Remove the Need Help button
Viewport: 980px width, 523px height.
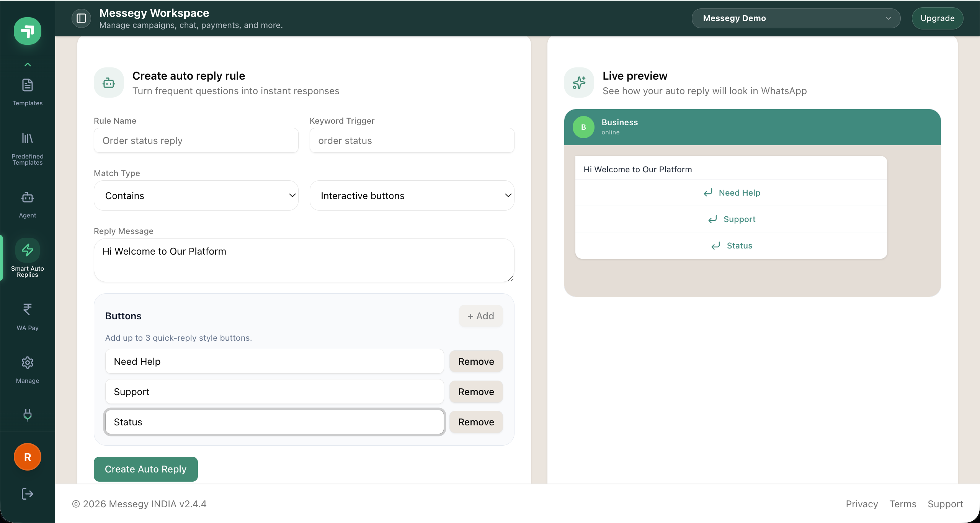[x=476, y=361]
